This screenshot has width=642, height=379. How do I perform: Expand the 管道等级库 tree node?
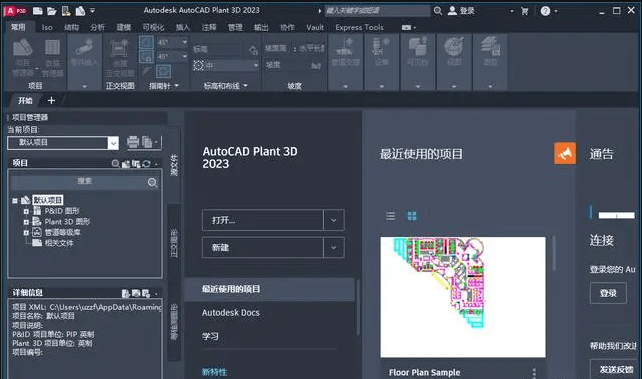click(x=26, y=232)
